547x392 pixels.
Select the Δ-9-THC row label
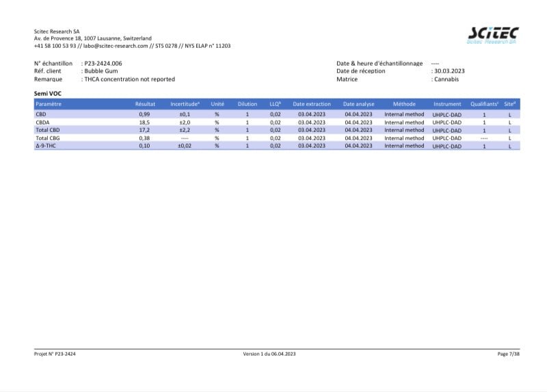point(45,146)
